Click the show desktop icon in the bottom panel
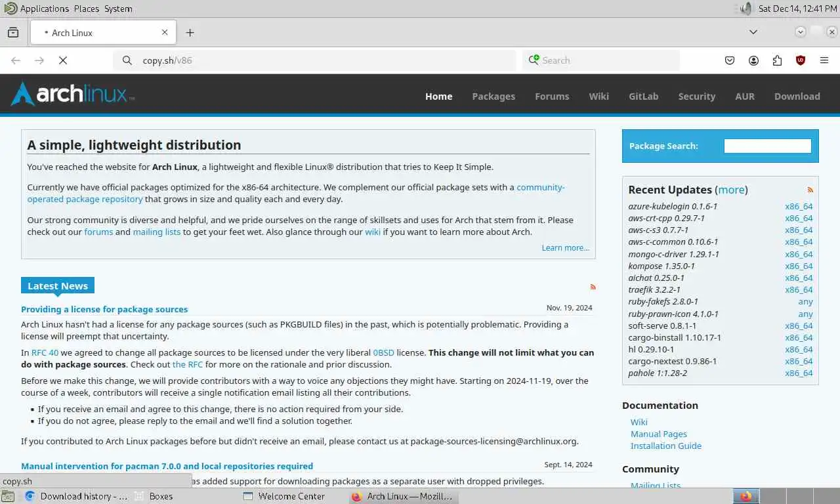The height and width of the screenshot is (504, 840). (7, 496)
